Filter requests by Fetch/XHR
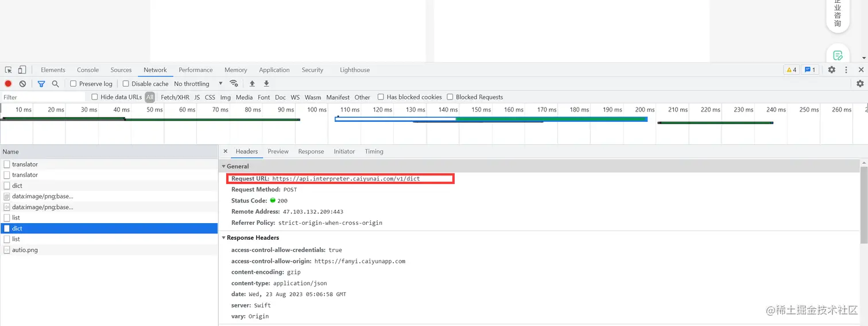The image size is (868, 326). tap(175, 97)
